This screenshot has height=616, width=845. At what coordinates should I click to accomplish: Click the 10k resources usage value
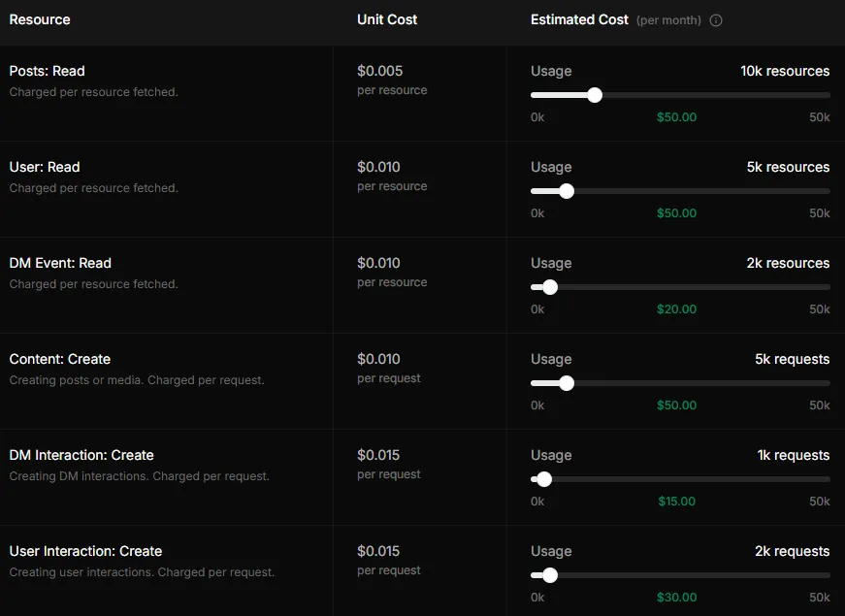click(785, 71)
